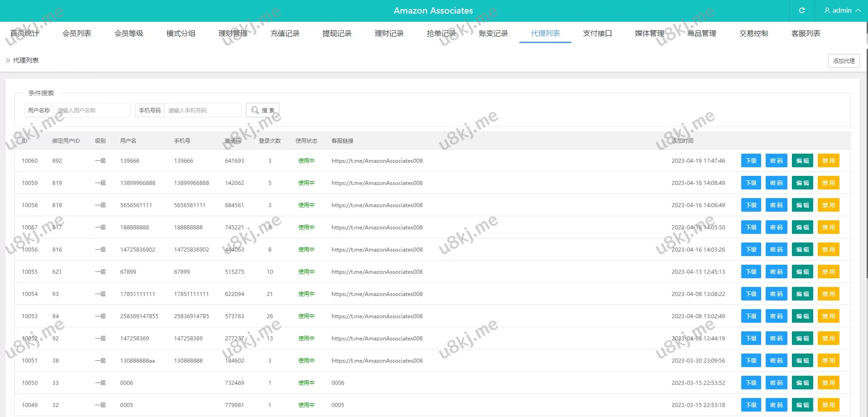Image resolution: width=868 pixels, height=417 pixels.
Task: Click 下级 for agent 10049
Action: [x=751, y=405]
